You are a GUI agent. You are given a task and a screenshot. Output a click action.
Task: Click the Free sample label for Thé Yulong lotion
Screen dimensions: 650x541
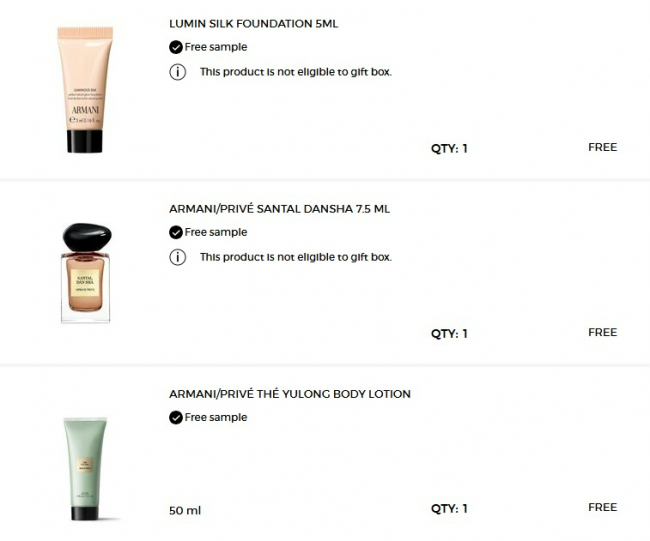pos(216,417)
